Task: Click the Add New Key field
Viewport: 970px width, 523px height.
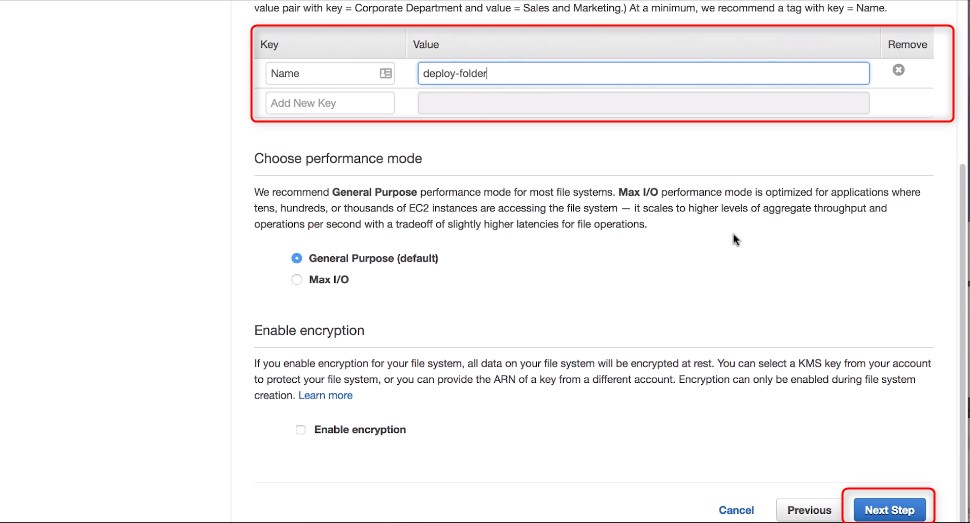Action: click(330, 103)
